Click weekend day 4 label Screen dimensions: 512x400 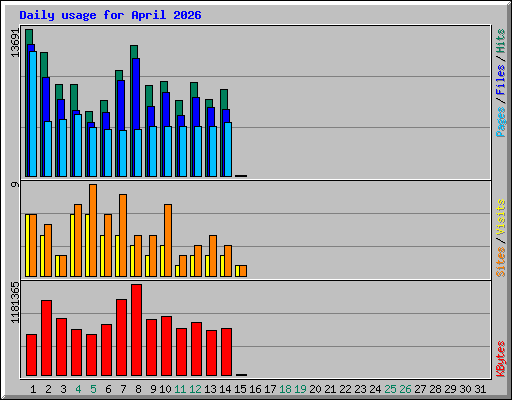point(78,389)
